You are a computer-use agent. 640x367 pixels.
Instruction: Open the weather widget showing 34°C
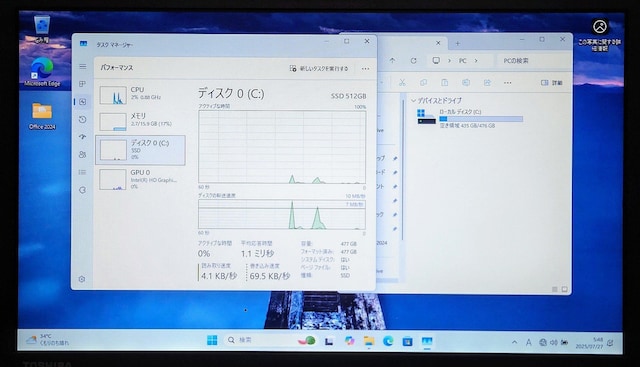(47, 340)
